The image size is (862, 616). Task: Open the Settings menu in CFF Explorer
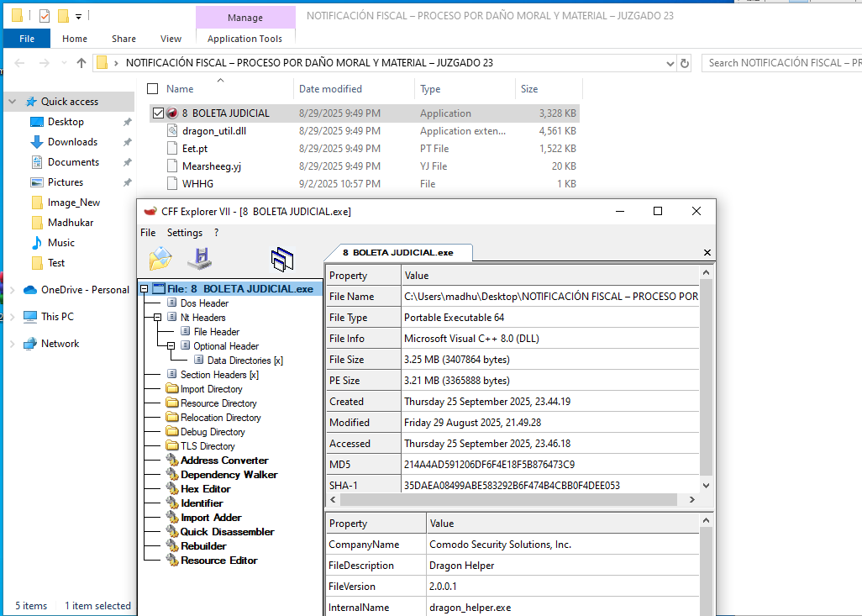click(184, 232)
